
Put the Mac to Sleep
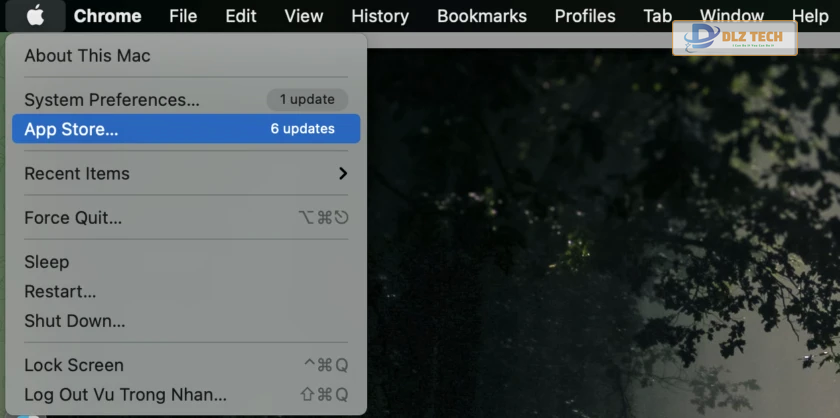pos(186,262)
